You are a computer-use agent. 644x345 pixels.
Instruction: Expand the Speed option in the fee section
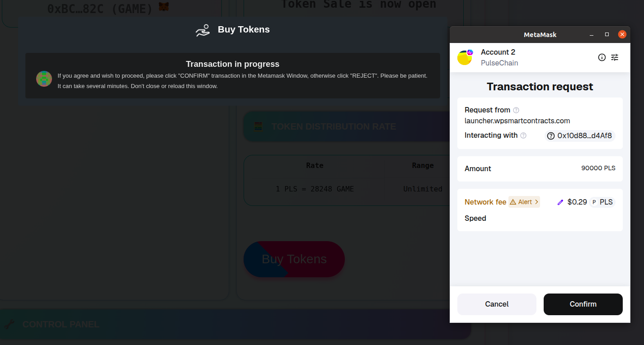coord(475,218)
